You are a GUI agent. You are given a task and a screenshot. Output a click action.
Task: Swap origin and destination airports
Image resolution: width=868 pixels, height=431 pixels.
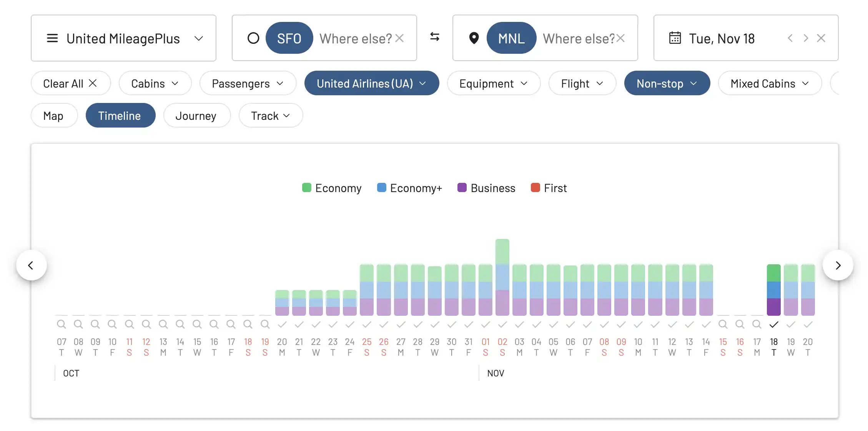click(435, 37)
